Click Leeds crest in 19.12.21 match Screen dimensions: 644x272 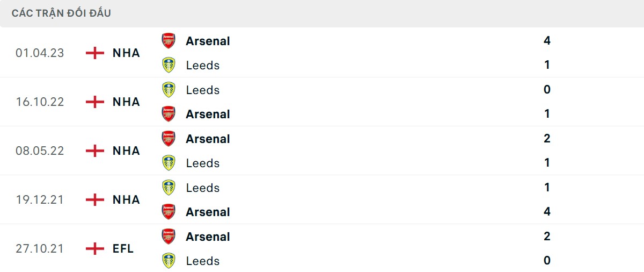[169, 188]
